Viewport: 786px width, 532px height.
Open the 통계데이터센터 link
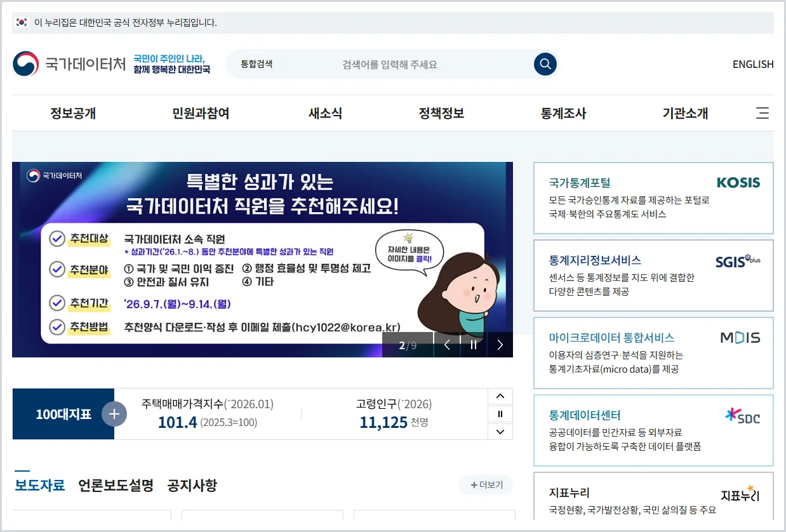coord(585,415)
